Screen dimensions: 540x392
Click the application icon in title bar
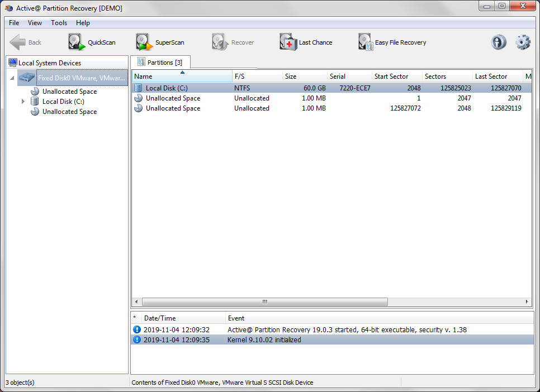click(8, 8)
